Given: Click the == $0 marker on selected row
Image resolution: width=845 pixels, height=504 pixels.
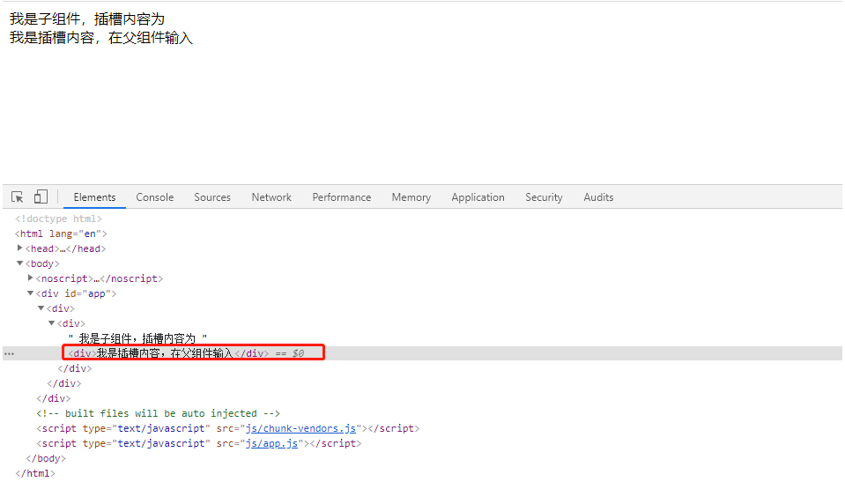Looking at the screenshot, I should click(290, 353).
